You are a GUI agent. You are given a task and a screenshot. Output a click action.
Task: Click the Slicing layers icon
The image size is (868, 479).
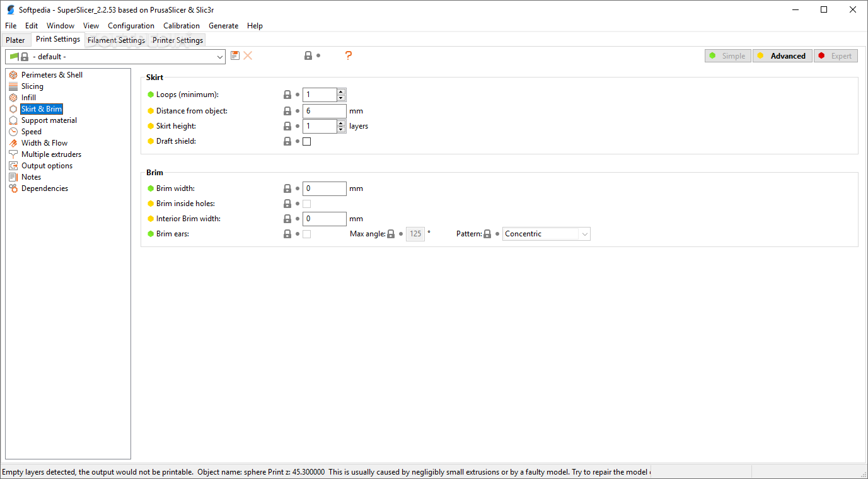coord(13,86)
